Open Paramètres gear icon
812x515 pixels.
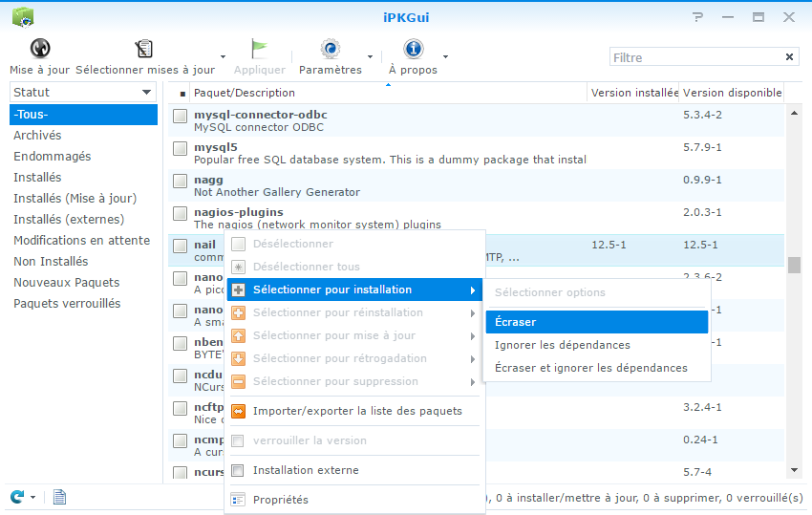(x=331, y=49)
